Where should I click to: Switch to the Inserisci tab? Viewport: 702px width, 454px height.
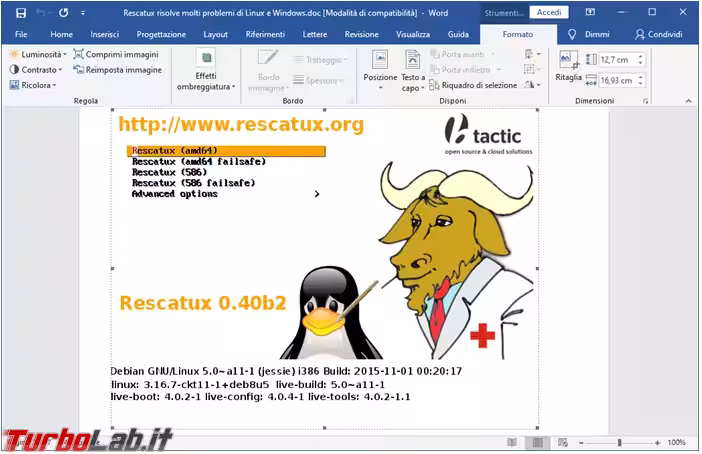click(x=104, y=34)
